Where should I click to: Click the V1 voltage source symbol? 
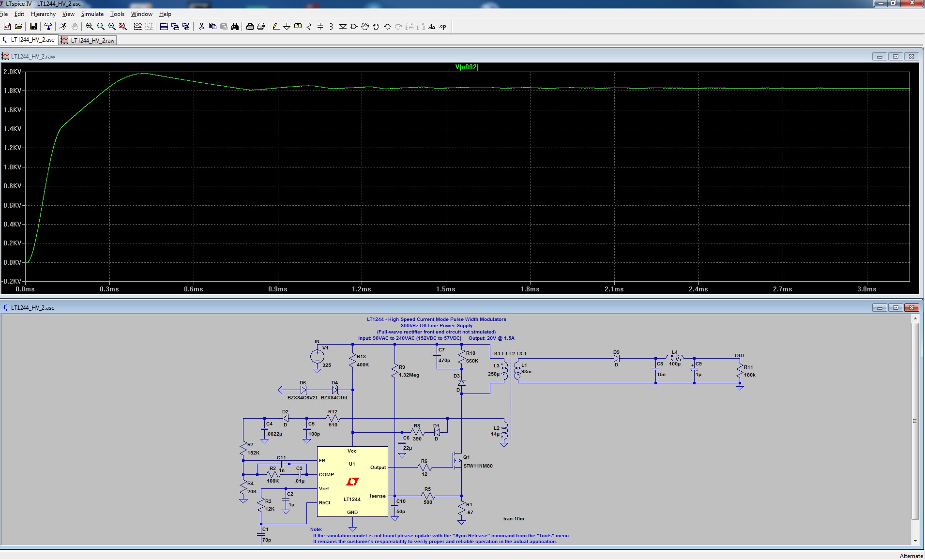[x=317, y=357]
